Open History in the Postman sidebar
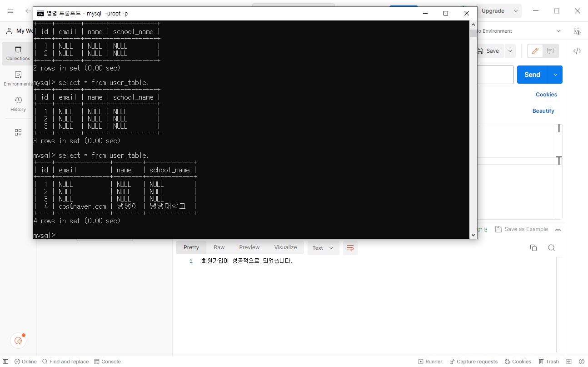 (18, 104)
